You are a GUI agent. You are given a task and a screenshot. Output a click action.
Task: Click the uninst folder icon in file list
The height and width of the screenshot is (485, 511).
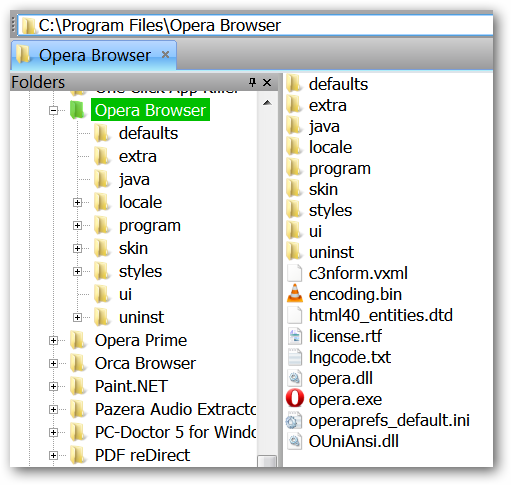coord(294,252)
